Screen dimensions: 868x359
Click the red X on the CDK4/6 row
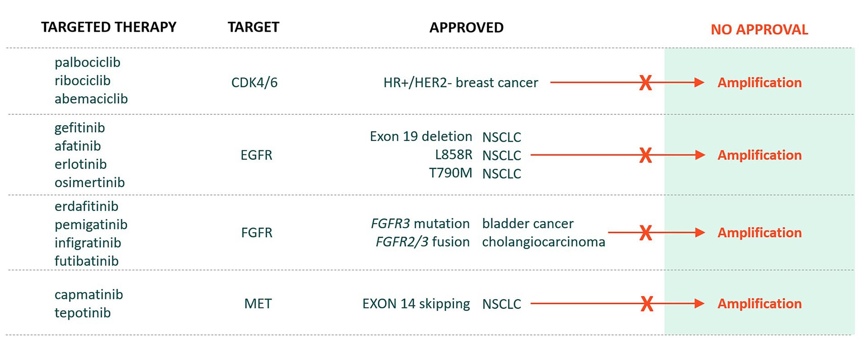[x=646, y=82]
